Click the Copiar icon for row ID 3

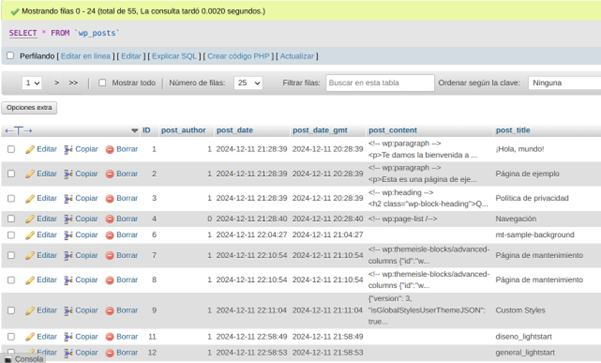click(x=68, y=199)
